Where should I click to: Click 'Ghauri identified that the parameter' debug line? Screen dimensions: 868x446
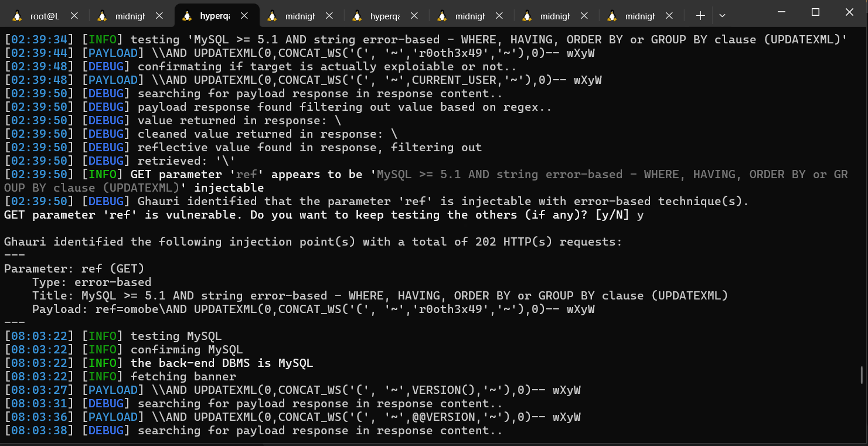[376, 202]
